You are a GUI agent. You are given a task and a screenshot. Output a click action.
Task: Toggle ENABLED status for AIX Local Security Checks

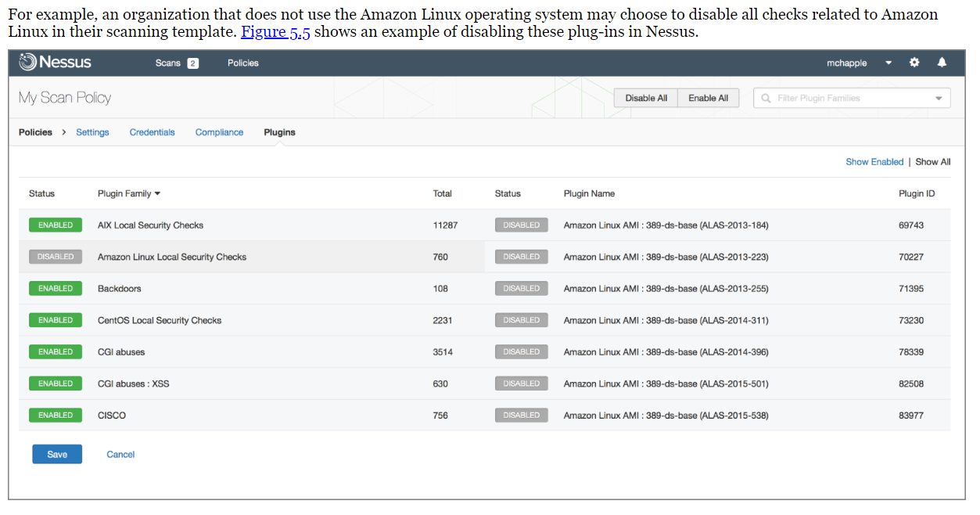56,225
